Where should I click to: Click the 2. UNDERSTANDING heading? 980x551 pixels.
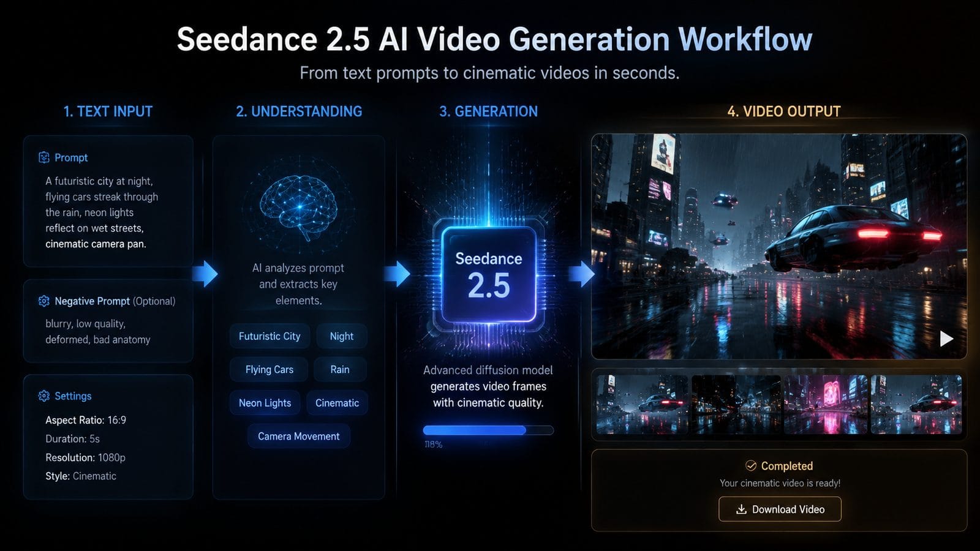point(299,111)
